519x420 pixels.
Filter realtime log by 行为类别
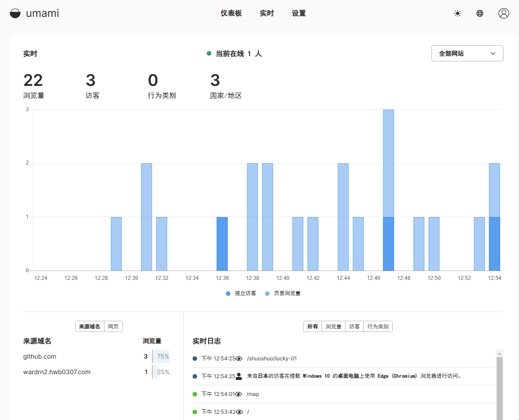pyautogui.click(x=378, y=327)
